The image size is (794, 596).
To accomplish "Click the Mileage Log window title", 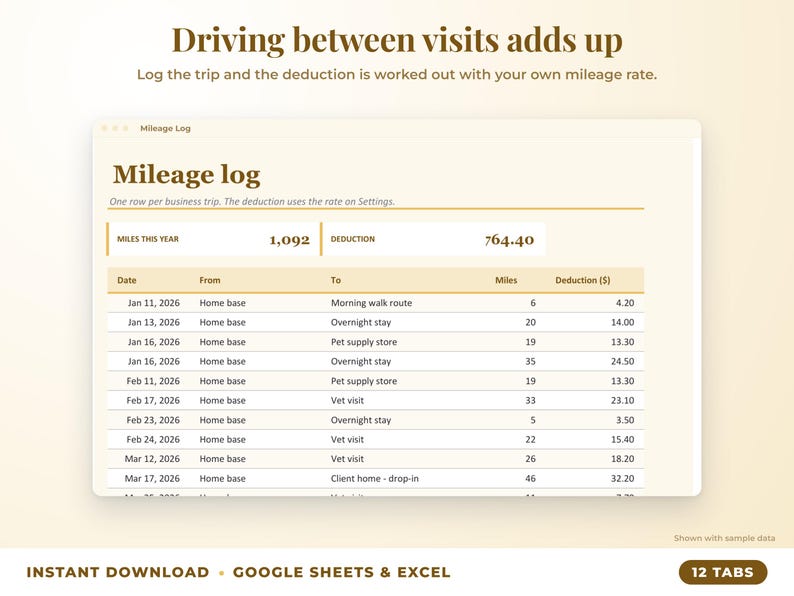I will (165, 129).
